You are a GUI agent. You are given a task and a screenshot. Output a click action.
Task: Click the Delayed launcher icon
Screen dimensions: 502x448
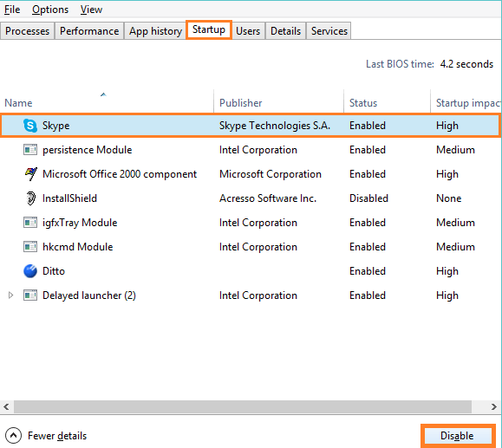tap(30, 295)
